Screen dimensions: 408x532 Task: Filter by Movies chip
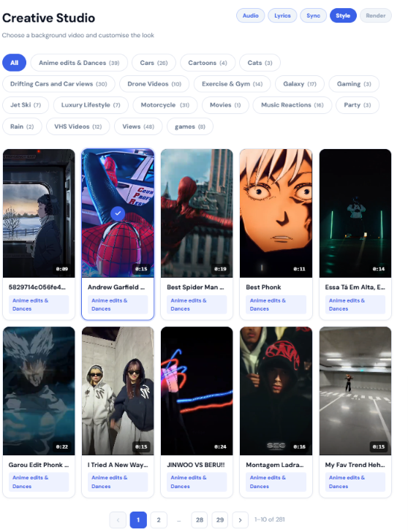click(225, 104)
